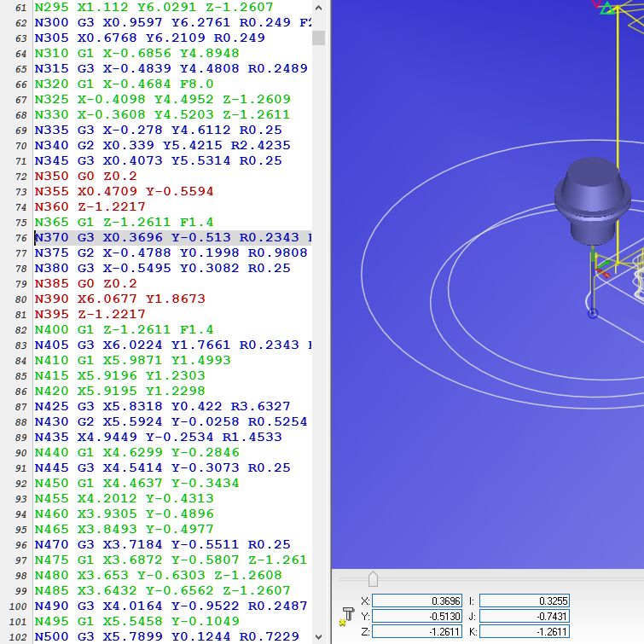Select code line N350 G0 Z0.2

[x=86, y=177]
